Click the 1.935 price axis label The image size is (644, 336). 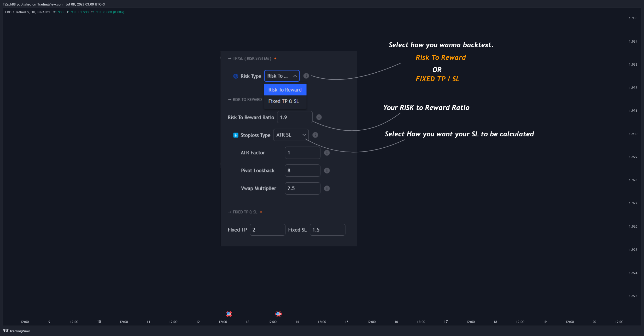(633, 18)
